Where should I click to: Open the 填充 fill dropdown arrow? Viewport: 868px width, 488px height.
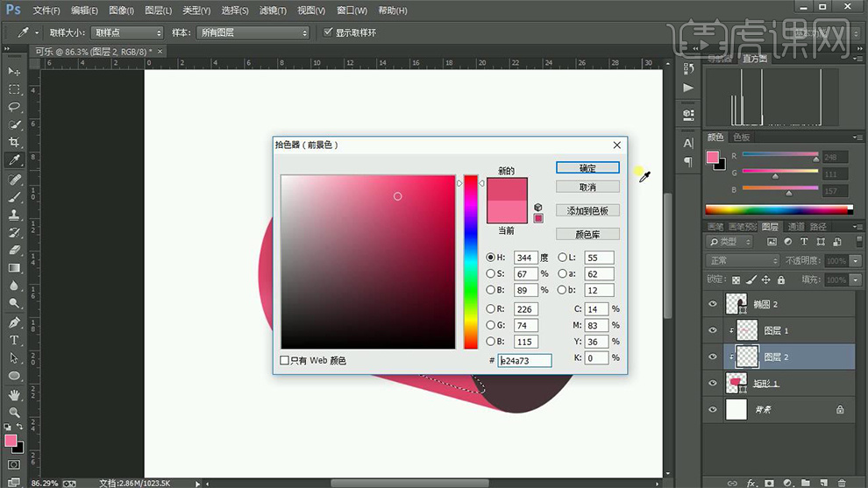point(856,280)
